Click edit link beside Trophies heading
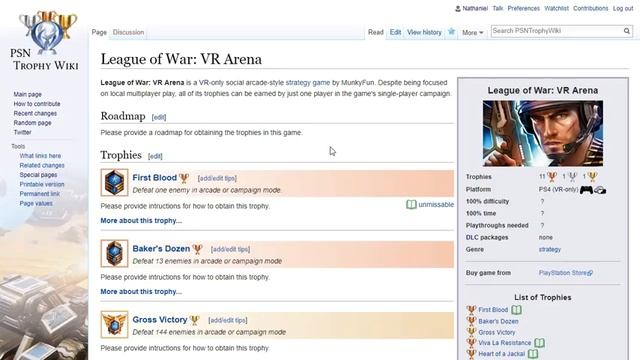 pyautogui.click(x=155, y=156)
